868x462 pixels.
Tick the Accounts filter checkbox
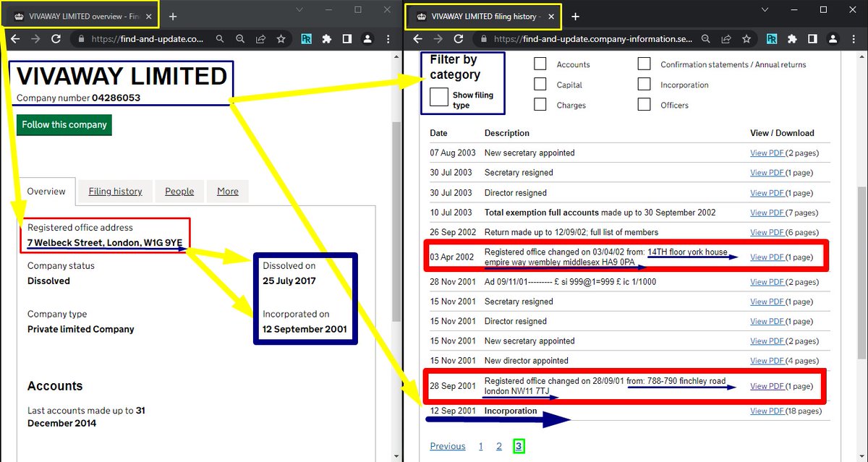tap(540, 64)
